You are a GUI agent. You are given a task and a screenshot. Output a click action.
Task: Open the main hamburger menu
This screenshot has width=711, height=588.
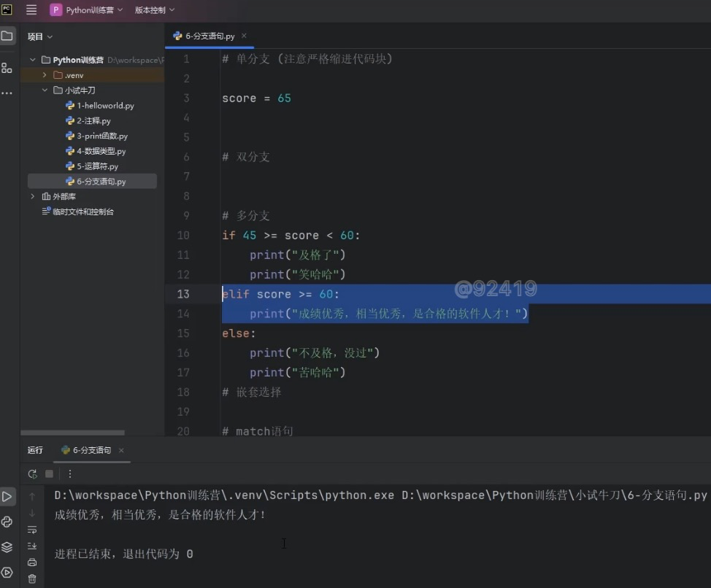31,9
